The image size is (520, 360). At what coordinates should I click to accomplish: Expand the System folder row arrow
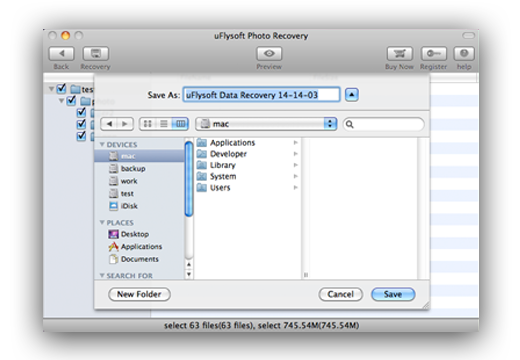click(x=295, y=176)
